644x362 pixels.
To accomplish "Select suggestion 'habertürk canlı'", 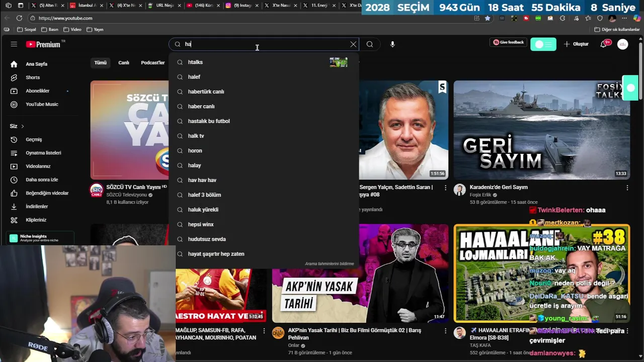I will [264, 92].
